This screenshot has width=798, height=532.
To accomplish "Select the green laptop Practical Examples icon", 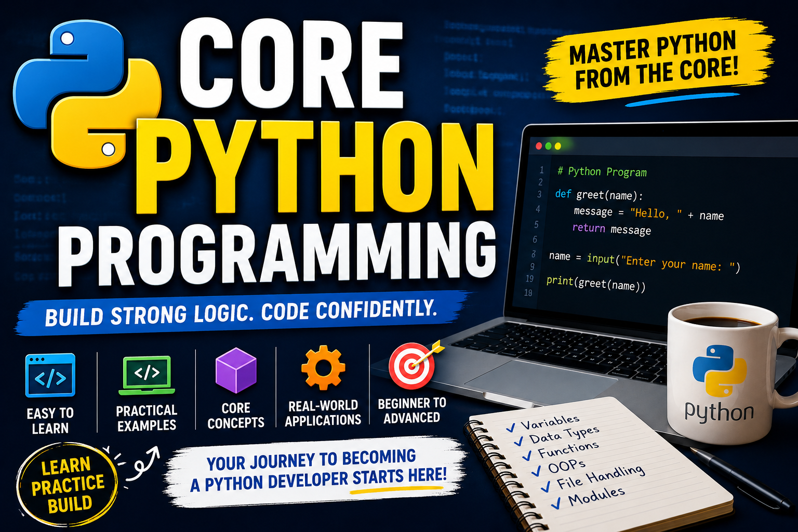I will pos(147,376).
